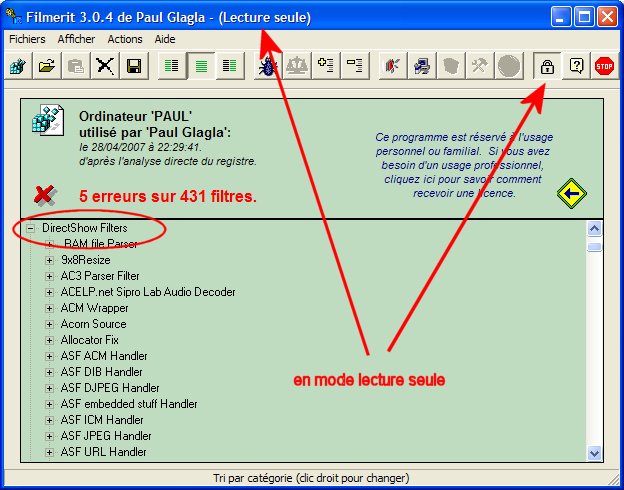624x490 pixels.
Task: Click the gray circle toolbar icon
Action: (509, 66)
